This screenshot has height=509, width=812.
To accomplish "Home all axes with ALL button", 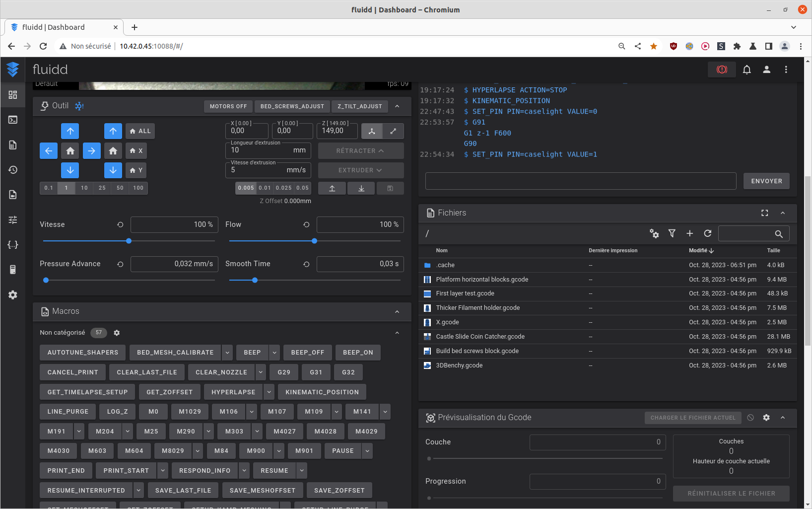I will tap(140, 131).
